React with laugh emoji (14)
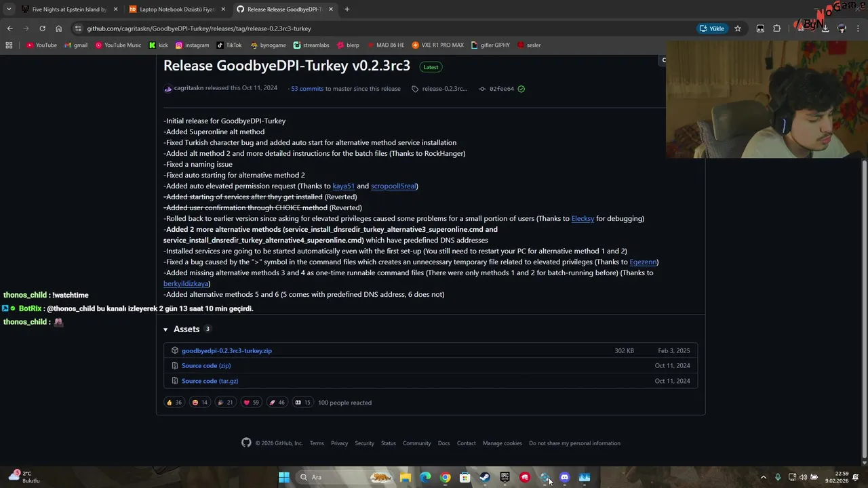 pyautogui.click(x=199, y=403)
